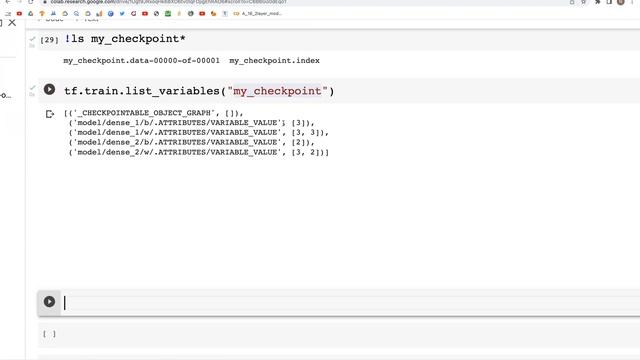
Task: Focus the empty active code cell editor
Action: (x=351, y=302)
